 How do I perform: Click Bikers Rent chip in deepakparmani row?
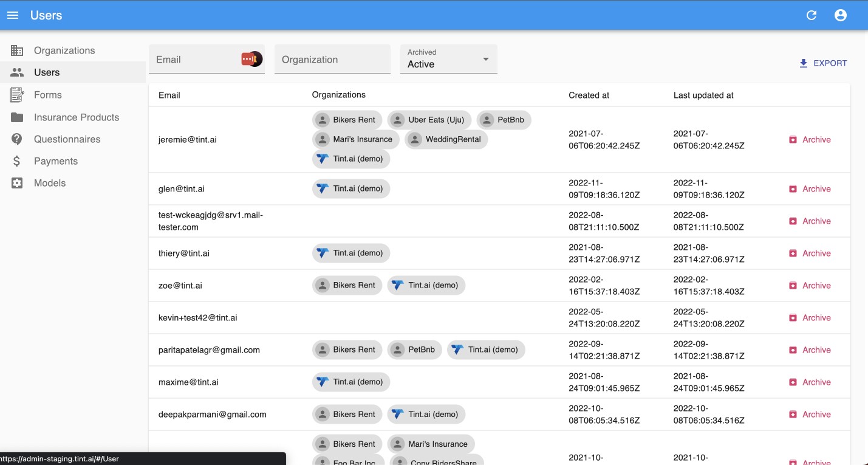pos(347,414)
